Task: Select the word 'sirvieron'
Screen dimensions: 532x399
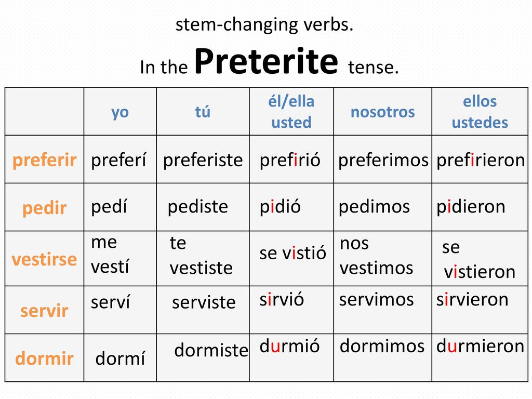Action: 472,300
